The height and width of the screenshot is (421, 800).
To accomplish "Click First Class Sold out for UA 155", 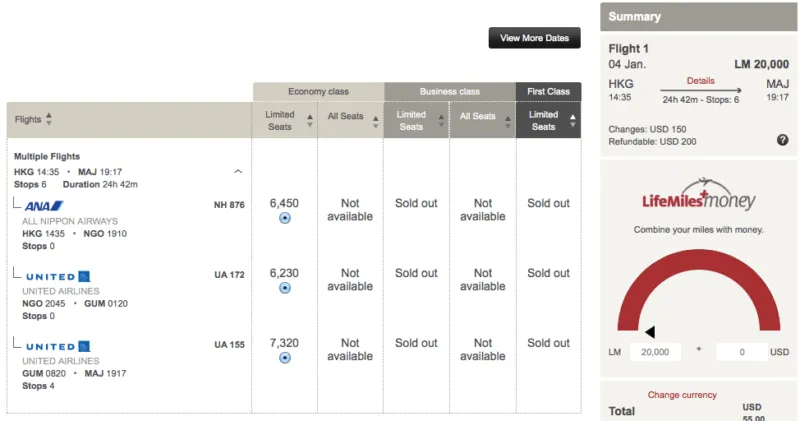I will [x=548, y=343].
